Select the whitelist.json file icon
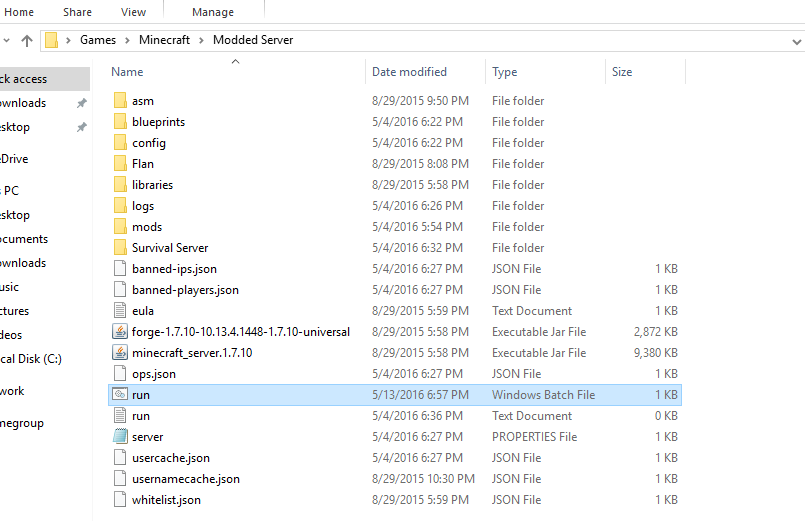The image size is (805, 521). coord(120,500)
